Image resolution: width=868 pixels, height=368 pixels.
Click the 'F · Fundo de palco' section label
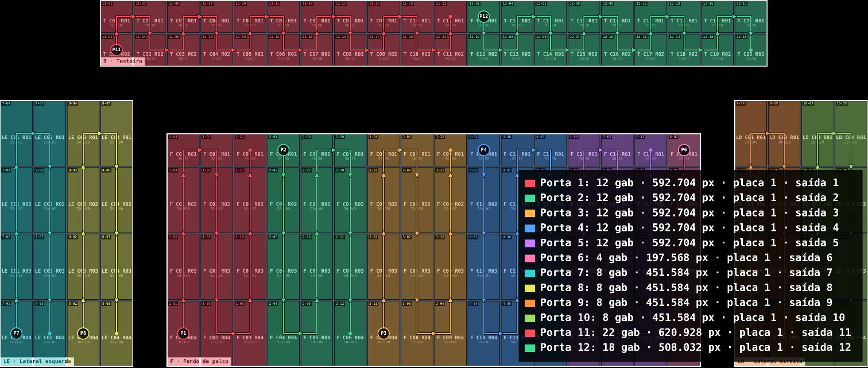(199, 362)
